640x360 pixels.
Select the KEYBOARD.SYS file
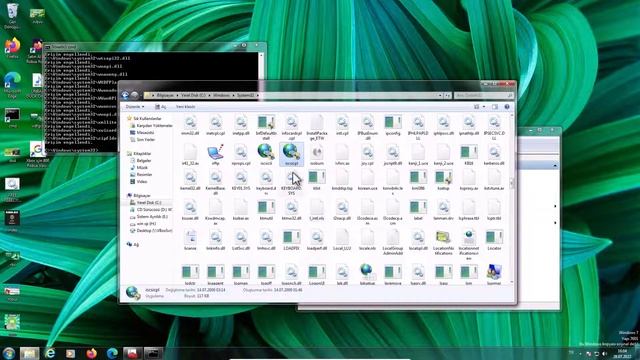tap(291, 182)
